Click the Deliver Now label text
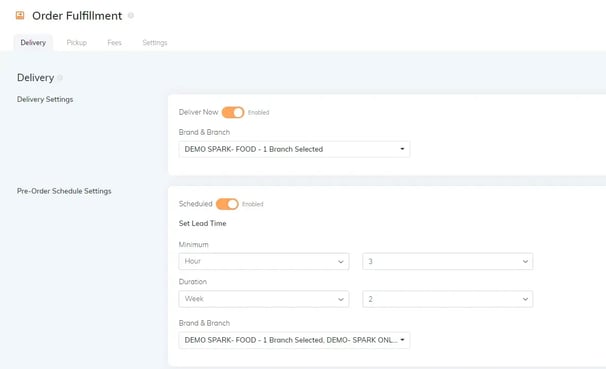606x369 pixels. [198, 112]
